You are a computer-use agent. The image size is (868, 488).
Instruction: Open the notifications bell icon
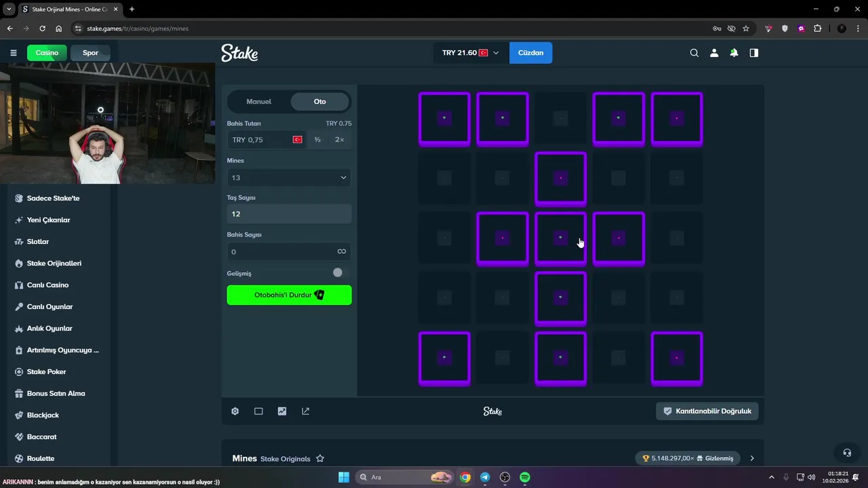(x=734, y=53)
